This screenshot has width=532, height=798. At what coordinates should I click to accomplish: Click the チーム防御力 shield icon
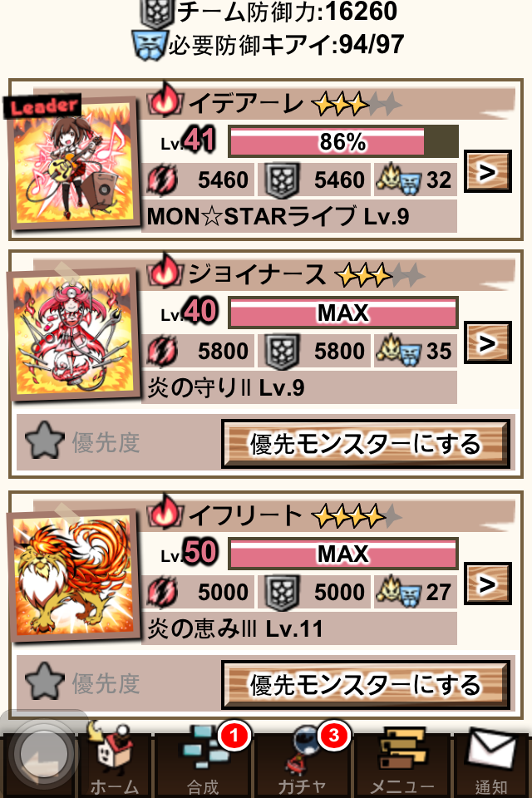pyautogui.click(x=157, y=13)
